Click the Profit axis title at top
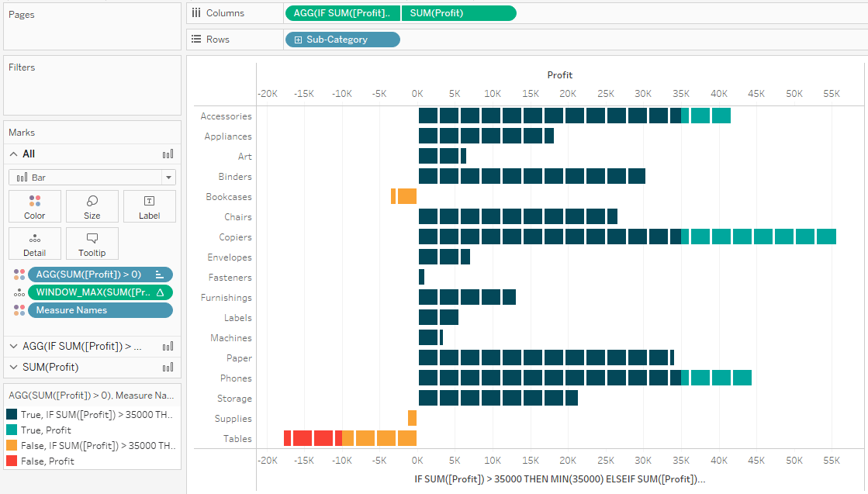 click(559, 75)
